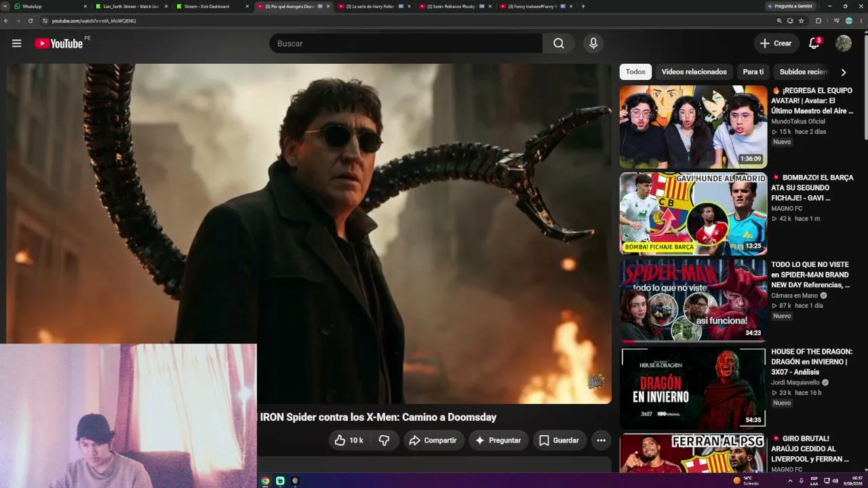Open the taskbar microphone indicator
The height and width of the screenshot is (488, 868).
tap(801, 481)
